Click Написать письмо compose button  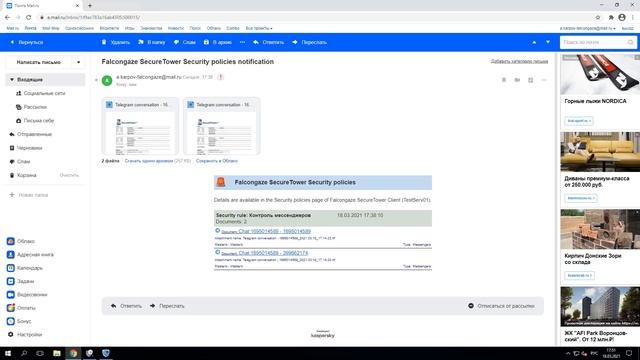pyautogui.click(x=39, y=62)
